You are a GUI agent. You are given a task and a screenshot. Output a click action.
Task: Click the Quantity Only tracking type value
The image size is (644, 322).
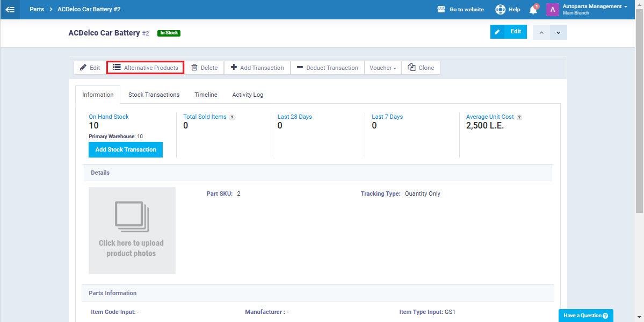pos(423,194)
